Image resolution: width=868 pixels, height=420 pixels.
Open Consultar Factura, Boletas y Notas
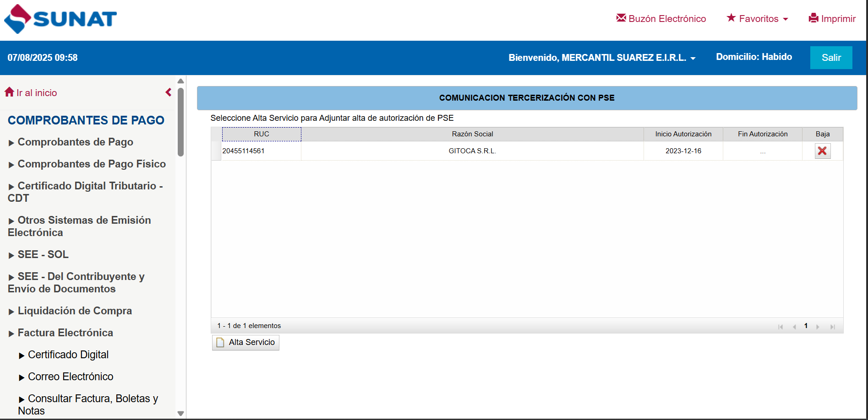88,405
